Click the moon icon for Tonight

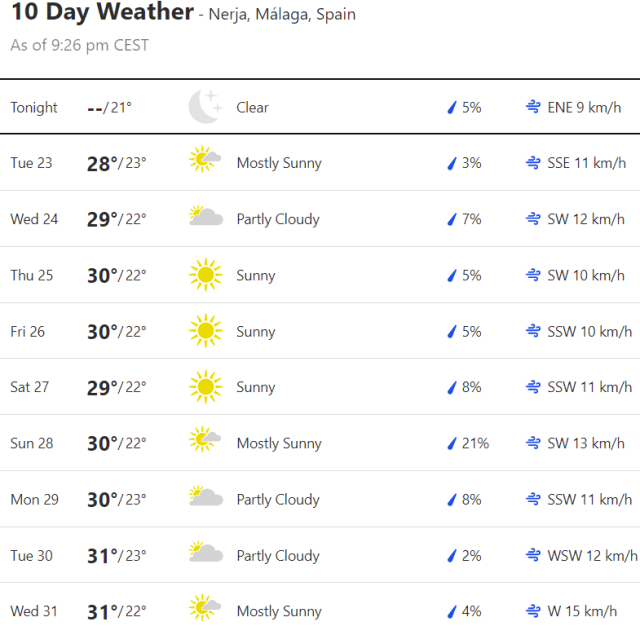click(205, 107)
